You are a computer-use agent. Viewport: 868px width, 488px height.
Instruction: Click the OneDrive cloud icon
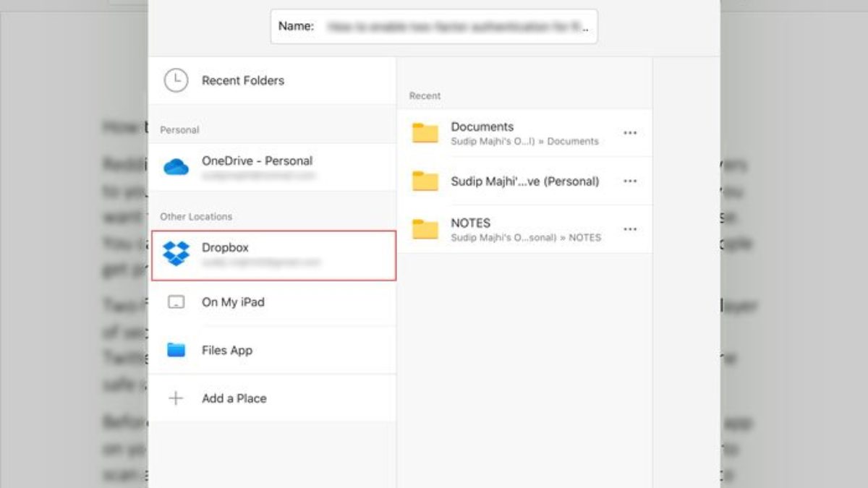[x=176, y=167]
